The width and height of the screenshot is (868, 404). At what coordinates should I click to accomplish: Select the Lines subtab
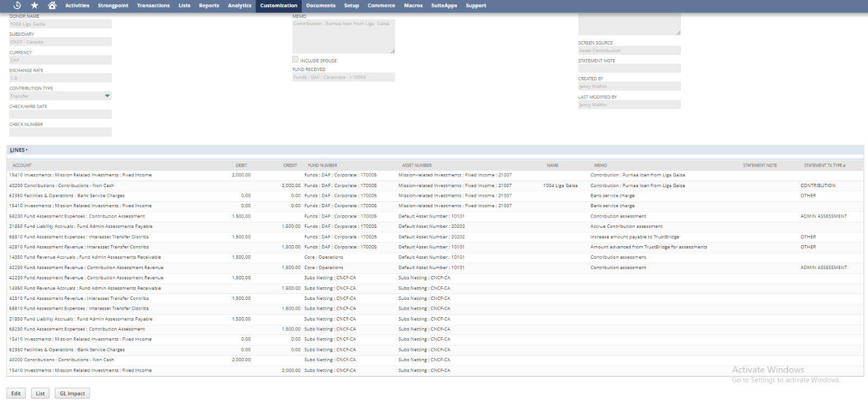pos(18,150)
